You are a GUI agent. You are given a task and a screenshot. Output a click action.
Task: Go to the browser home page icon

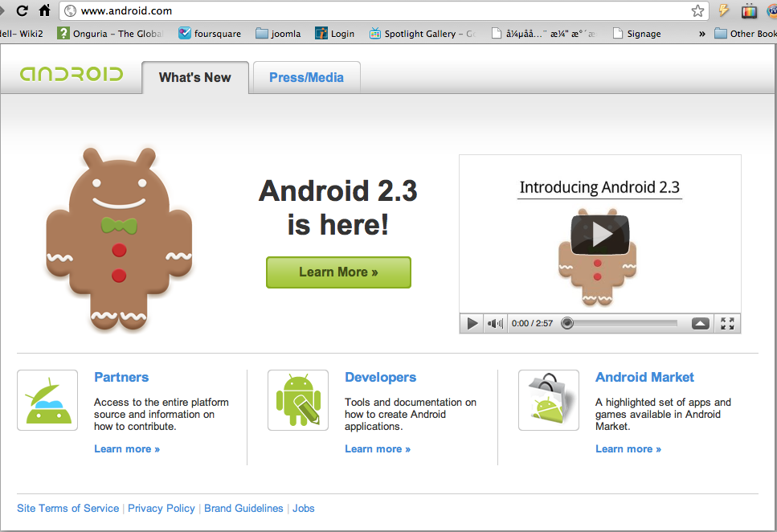tap(45, 10)
